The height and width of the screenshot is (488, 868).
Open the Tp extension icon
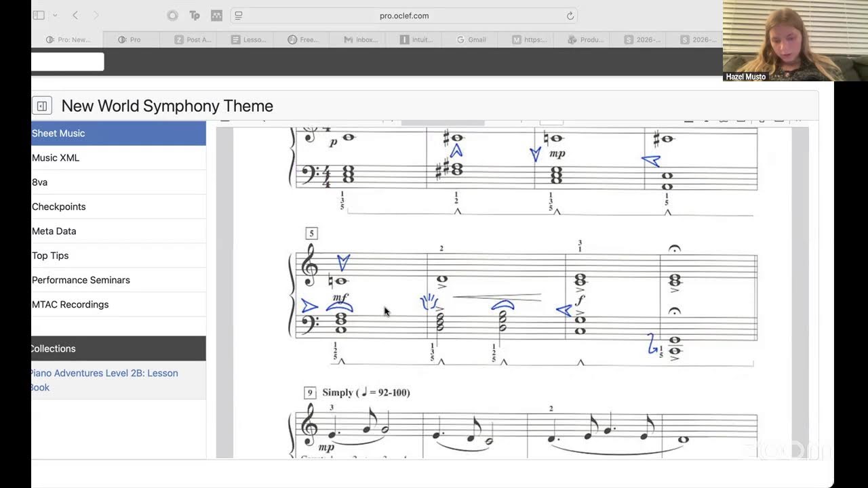coord(195,15)
